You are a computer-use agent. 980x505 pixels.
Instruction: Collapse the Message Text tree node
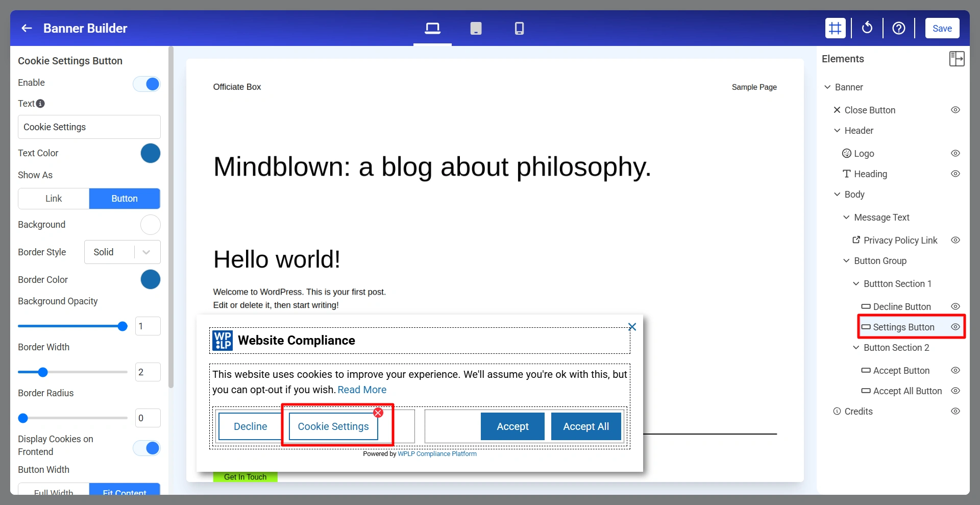click(846, 218)
